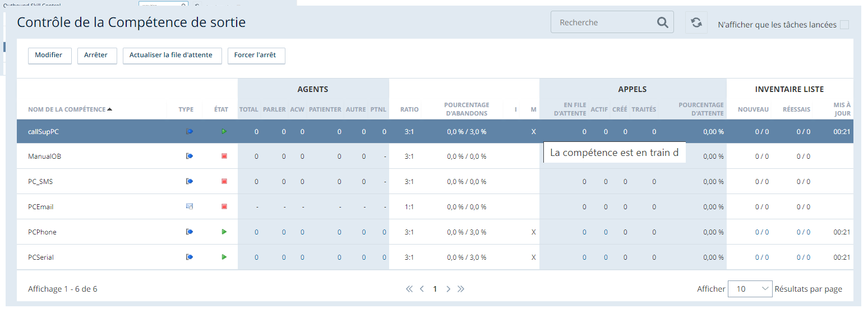The width and height of the screenshot is (868, 313).
Task: Click the PCPhone Parler count link
Action: click(x=284, y=232)
